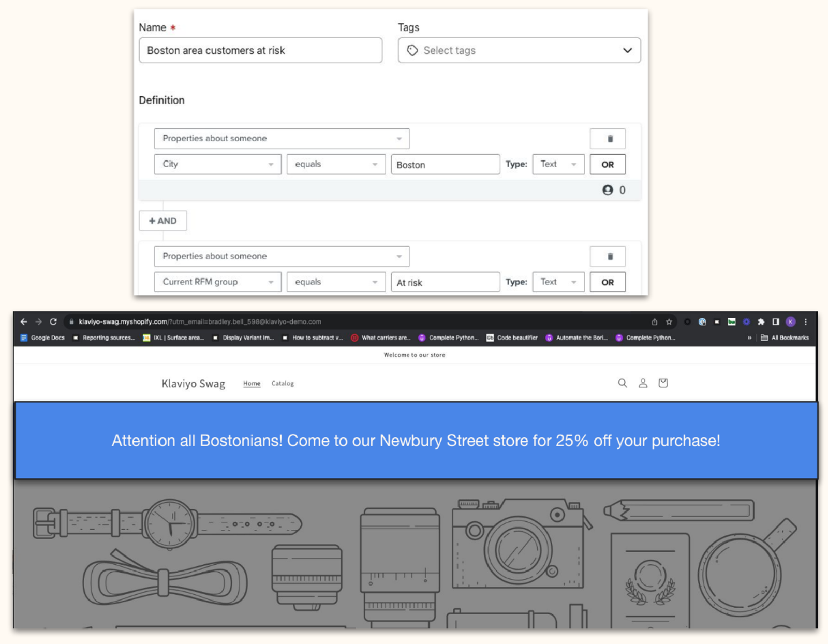Open the Chrome three-dot menu
Image resolution: width=828 pixels, height=644 pixels.
click(x=806, y=321)
